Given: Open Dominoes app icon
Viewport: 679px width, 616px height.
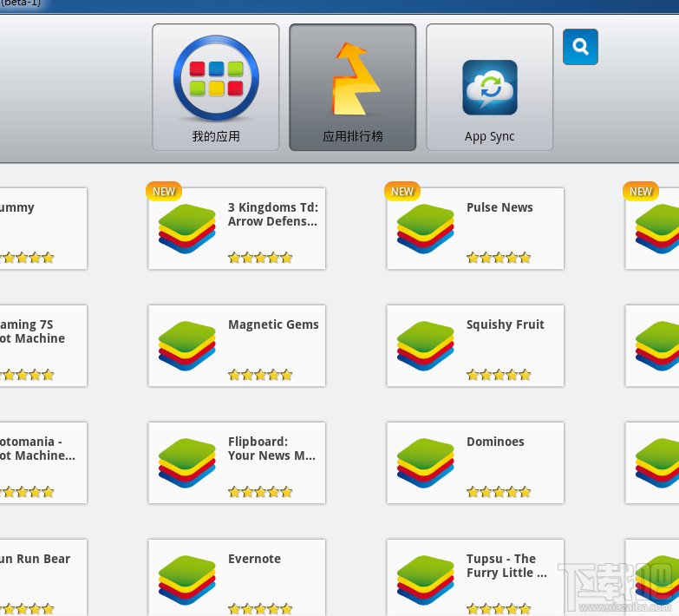Looking at the screenshot, I should 425,462.
